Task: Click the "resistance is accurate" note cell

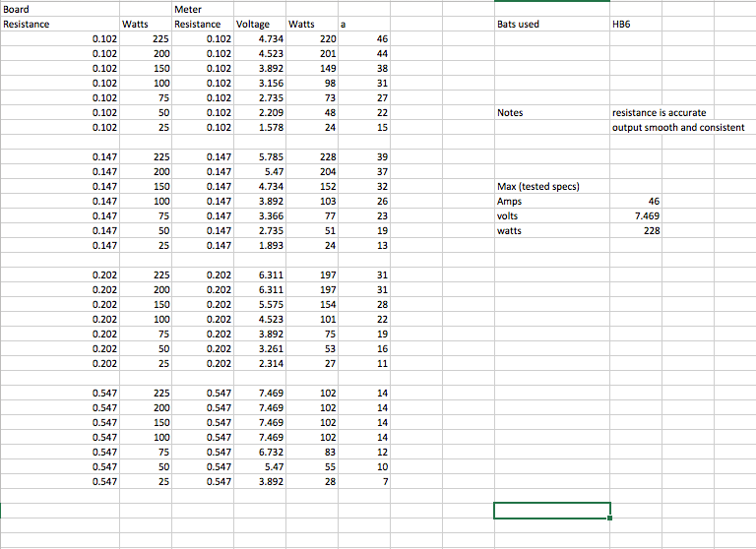Action: tap(659, 113)
